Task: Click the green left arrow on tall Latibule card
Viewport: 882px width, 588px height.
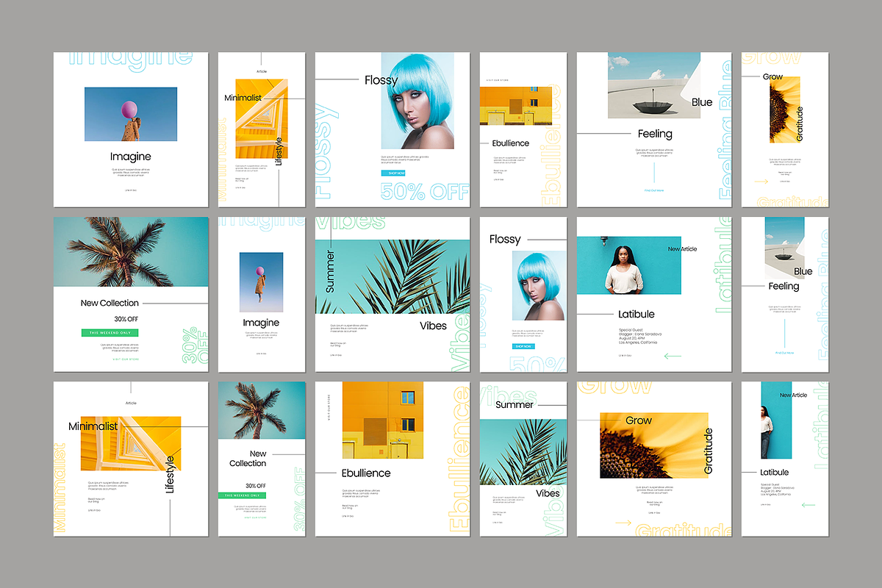Action: 808,505
